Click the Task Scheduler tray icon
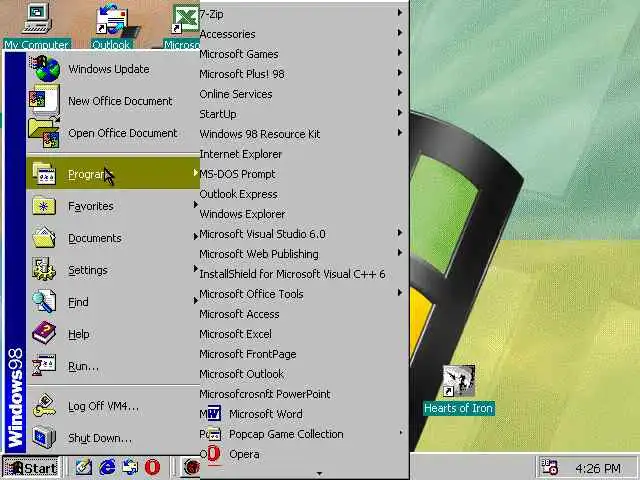This screenshot has height=480, width=640. coord(549,467)
